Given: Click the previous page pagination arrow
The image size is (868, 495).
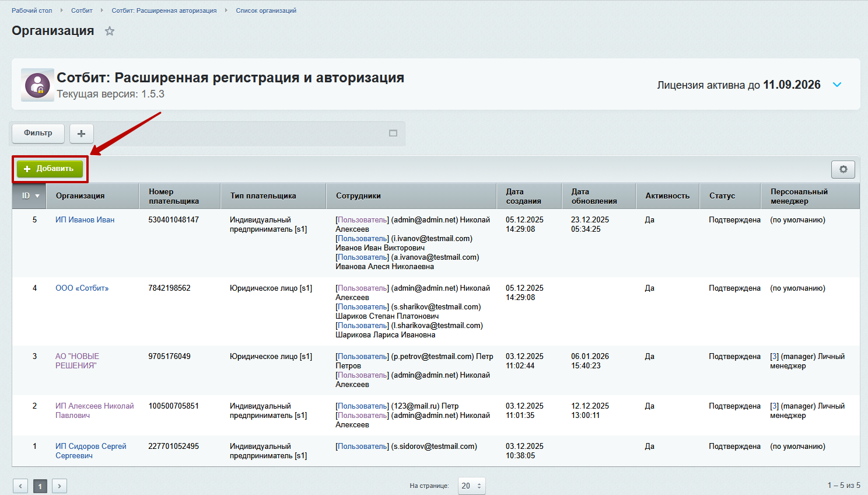Looking at the screenshot, I should 20,485.
